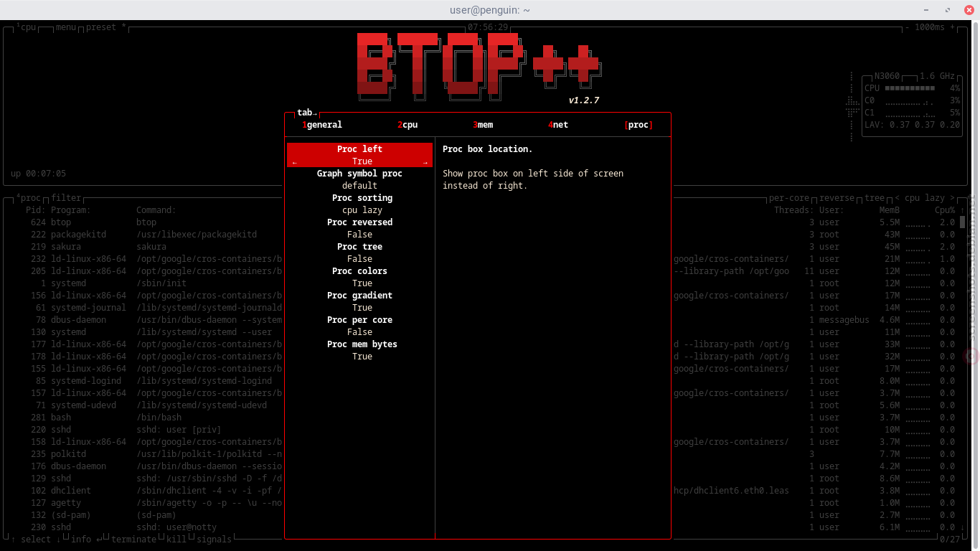Click the proc list scrollbar thumb

[x=963, y=222]
